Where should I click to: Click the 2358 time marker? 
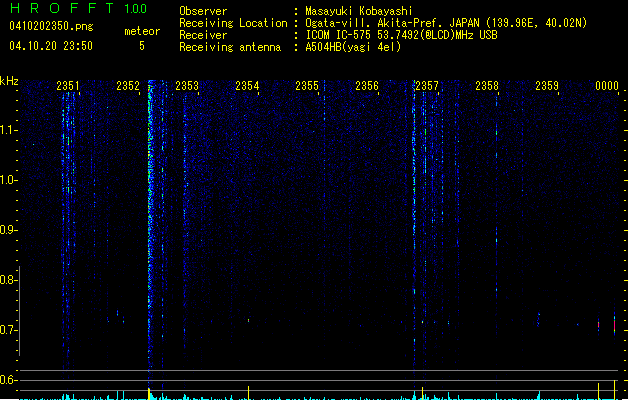(x=487, y=85)
